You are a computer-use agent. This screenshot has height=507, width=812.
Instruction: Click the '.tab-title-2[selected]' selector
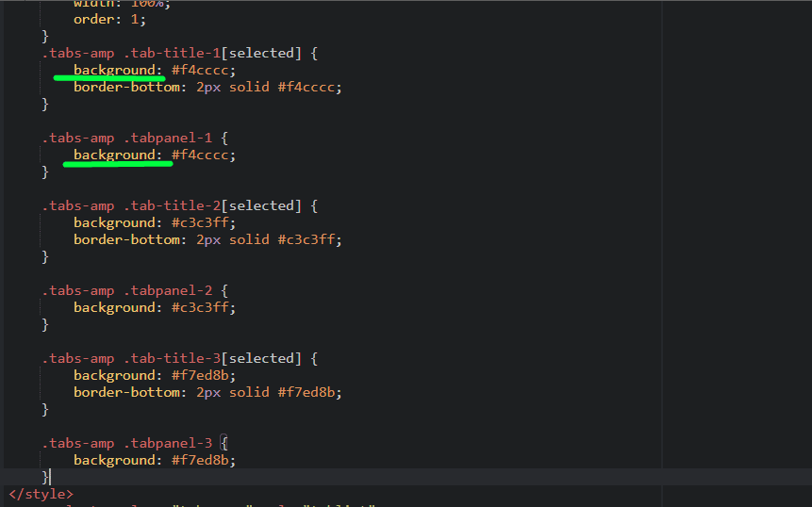[212, 205]
